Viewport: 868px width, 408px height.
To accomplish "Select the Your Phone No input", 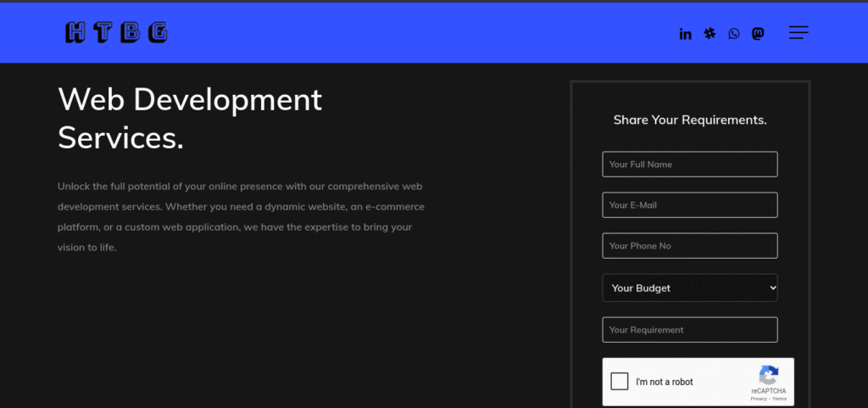I will (x=689, y=246).
